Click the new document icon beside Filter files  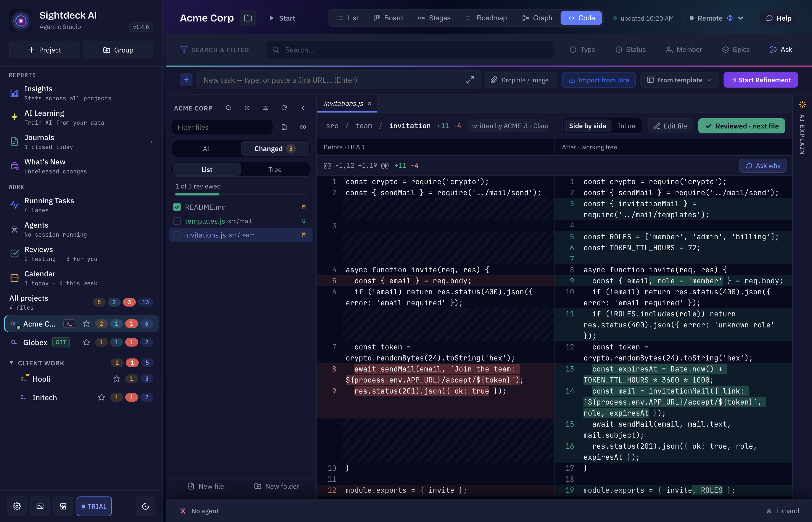click(x=284, y=127)
